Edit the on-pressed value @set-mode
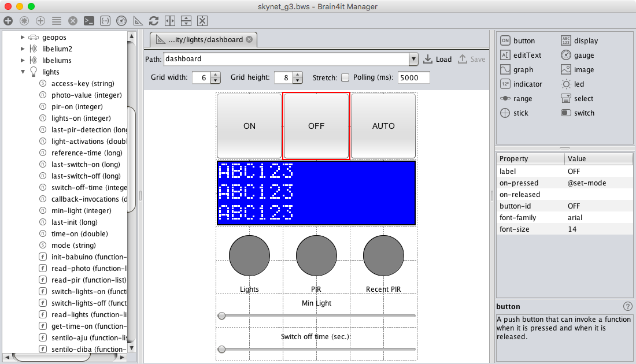 point(598,183)
